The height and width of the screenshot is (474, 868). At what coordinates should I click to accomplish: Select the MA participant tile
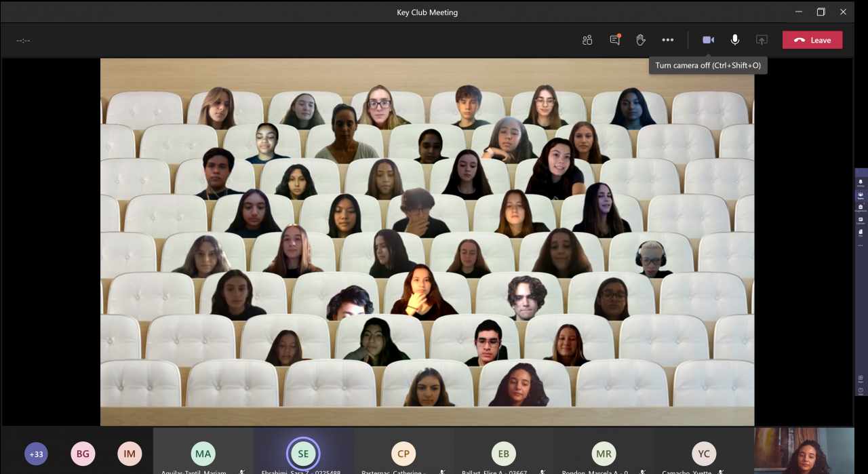(203, 451)
